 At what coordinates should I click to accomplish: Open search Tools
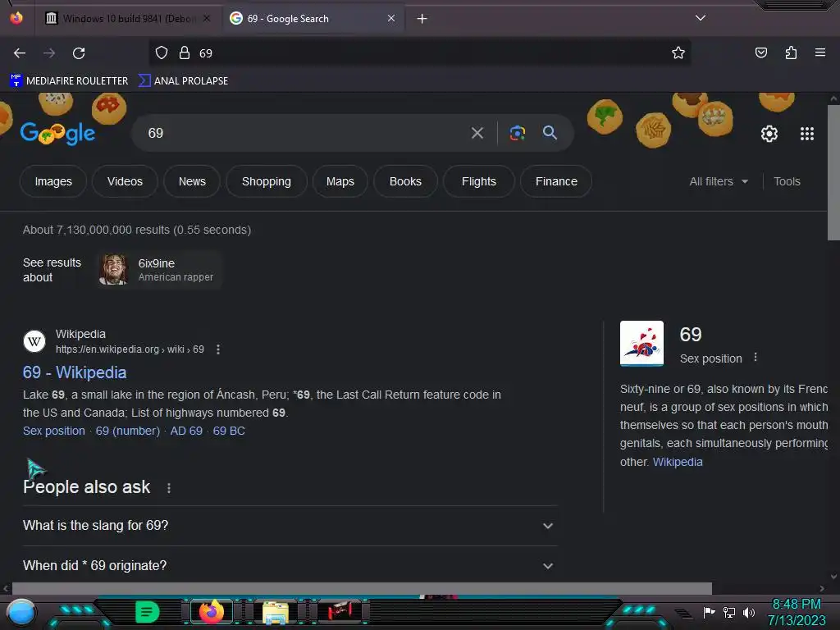pyautogui.click(x=787, y=181)
